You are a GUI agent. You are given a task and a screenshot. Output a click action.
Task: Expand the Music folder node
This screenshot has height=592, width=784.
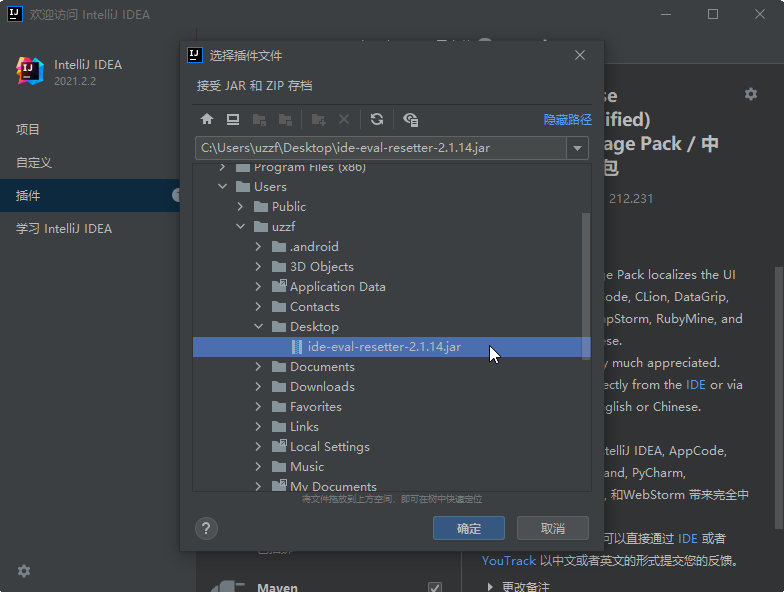point(258,466)
